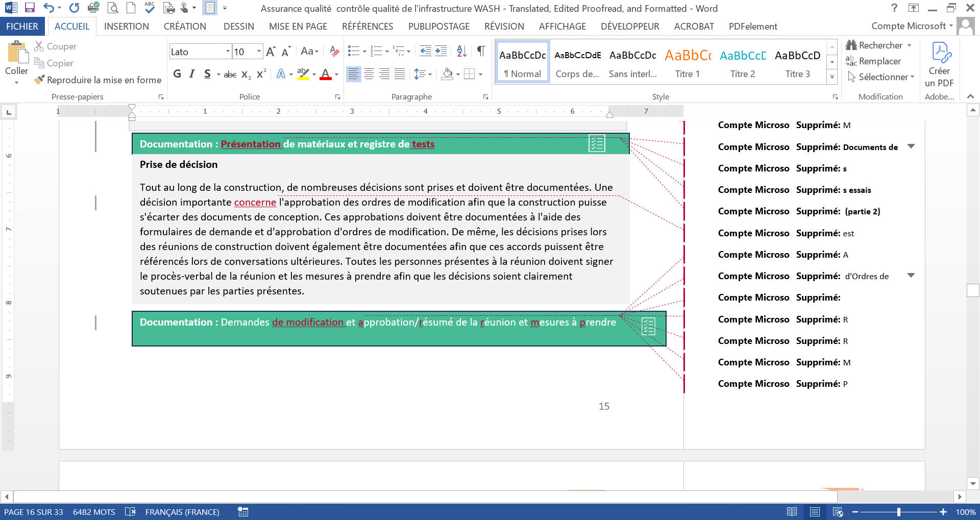Click the spelling check ABC icon in quick access
980x520 pixels.
tap(150, 7)
